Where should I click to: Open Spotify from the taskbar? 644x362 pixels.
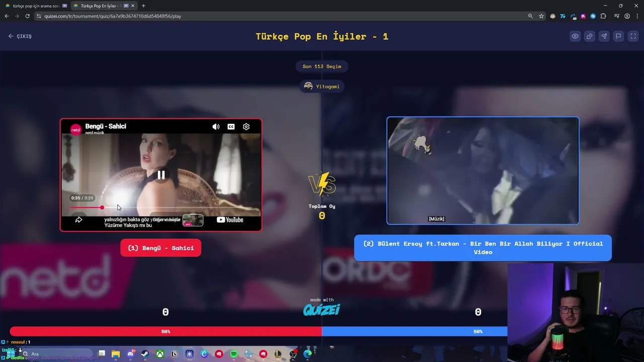[234, 354]
